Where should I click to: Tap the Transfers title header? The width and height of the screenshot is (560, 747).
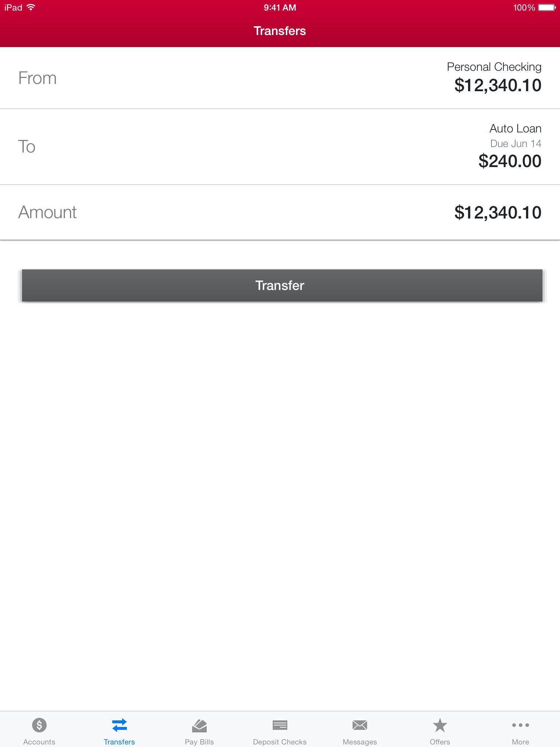[280, 31]
